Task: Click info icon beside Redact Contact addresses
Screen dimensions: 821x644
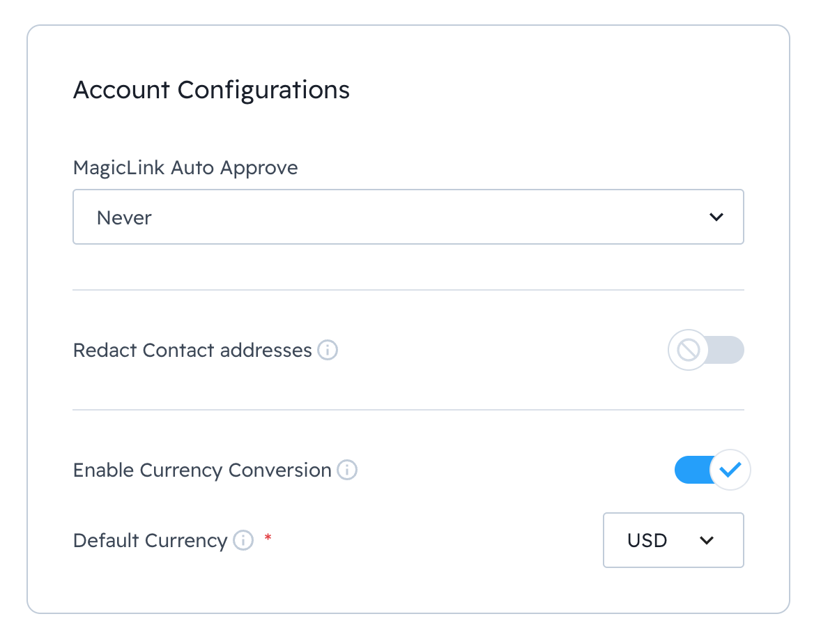Action: (x=328, y=350)
